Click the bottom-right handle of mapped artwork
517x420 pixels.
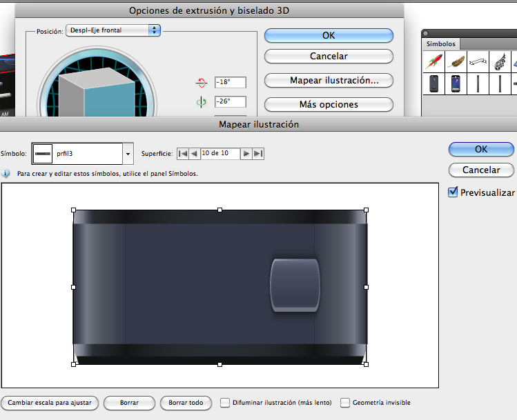click(366, 364)
